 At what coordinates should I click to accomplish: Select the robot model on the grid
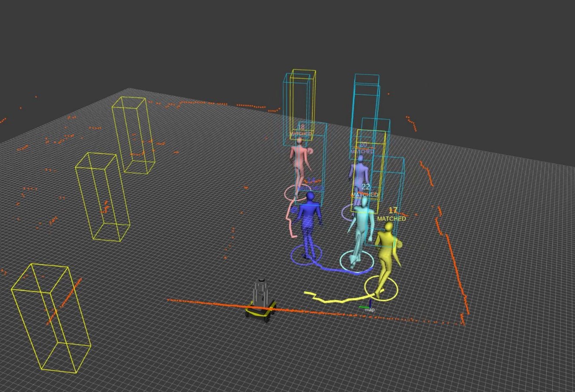[261, 300]
